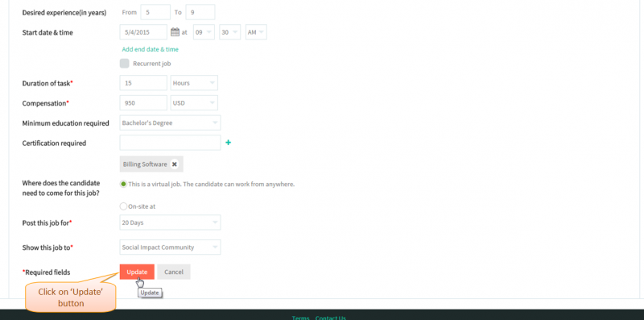Add certification with the plus icon
The height and width of the screenshot is (320, 644).
coord(229,143)
